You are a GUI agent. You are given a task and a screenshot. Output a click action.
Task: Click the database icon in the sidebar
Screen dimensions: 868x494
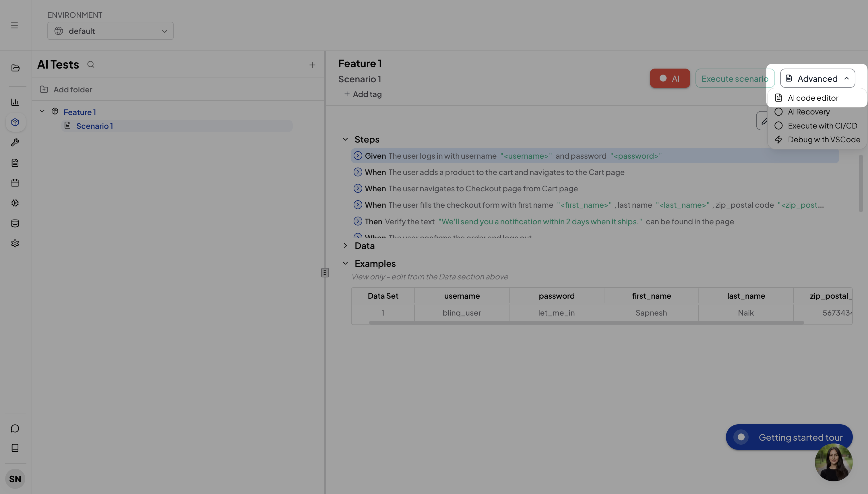click(15, 223)
